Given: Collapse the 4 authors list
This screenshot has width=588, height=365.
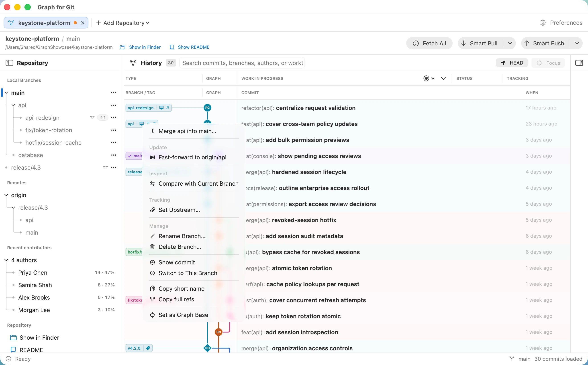Looking at the screenshot, I should coord(6,260).
